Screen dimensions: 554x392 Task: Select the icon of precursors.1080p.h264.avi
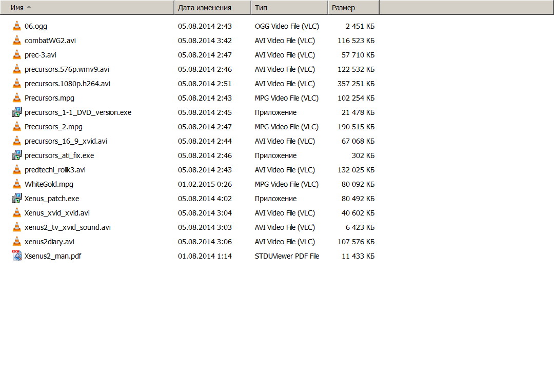pyautogui.click(x=16, y=84)
